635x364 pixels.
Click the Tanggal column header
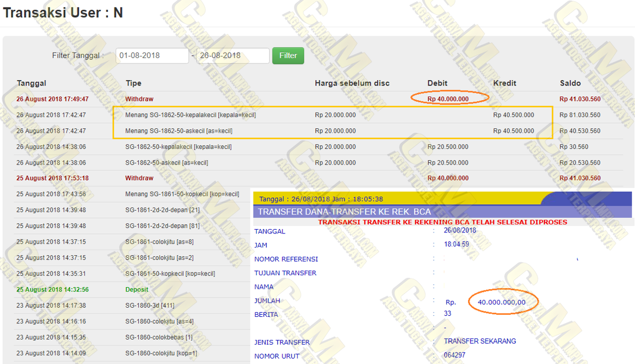[31, 83]
